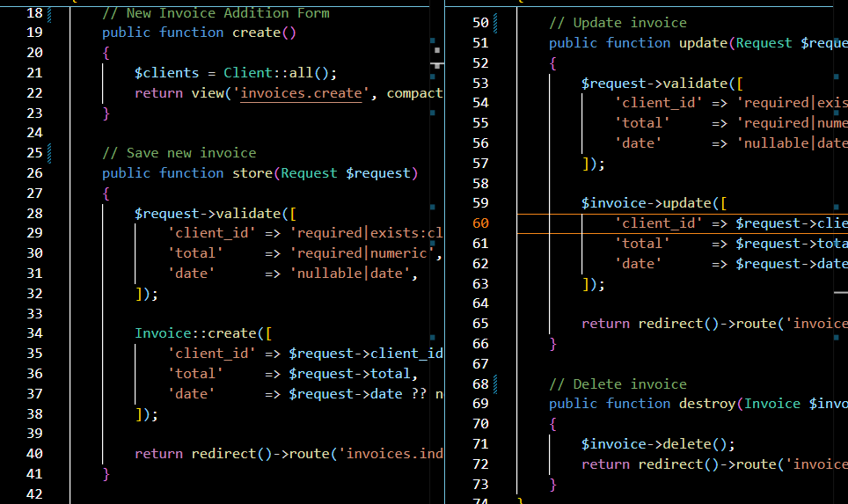Click line number 26 in the left pane
Image resolution: width=848 pixels, height=504 pixels.
point(34,173)
